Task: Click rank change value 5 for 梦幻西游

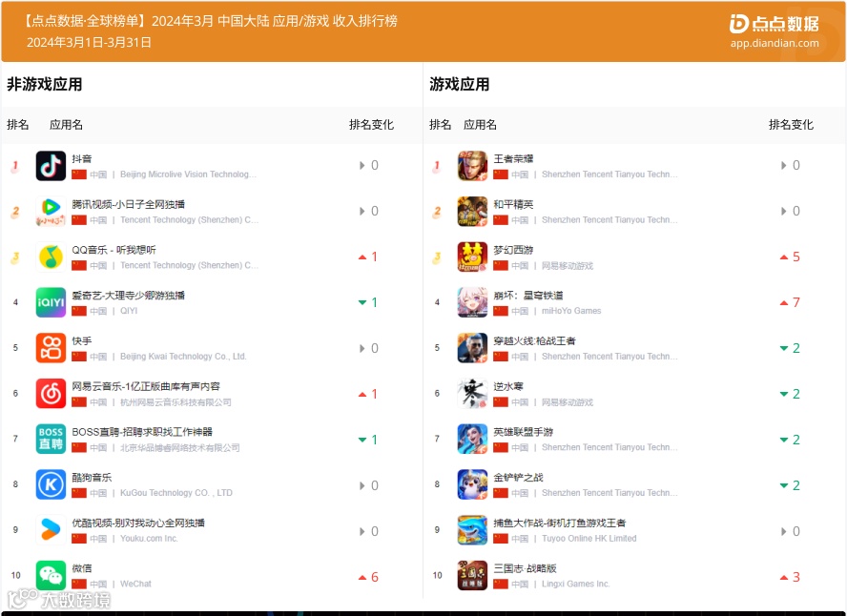Action: (795, 257)
